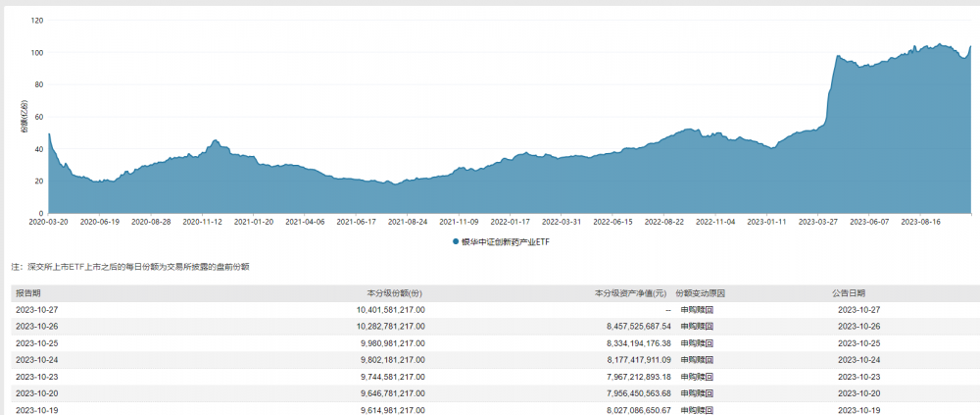Click the 2023-03-27 x-axis date label
Image resolution: width=980 pixels, height=415 pixels.
(818, 223)
